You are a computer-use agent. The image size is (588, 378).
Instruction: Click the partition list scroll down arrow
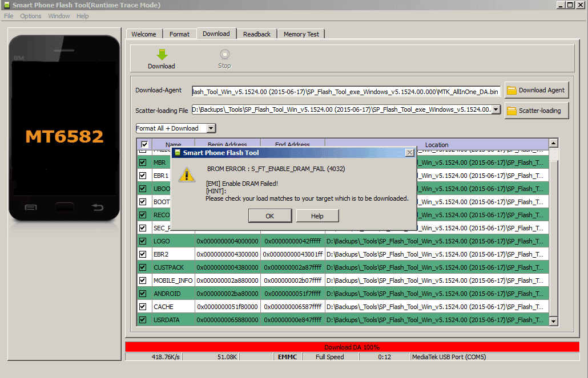[x=554, y=321]
